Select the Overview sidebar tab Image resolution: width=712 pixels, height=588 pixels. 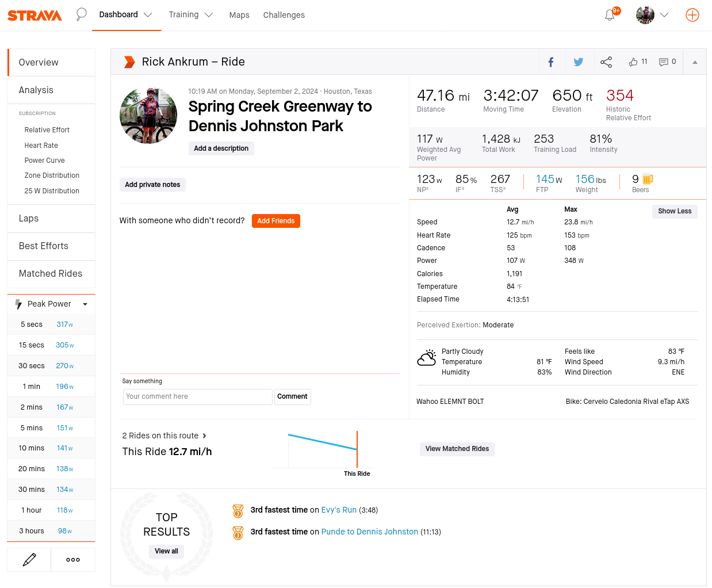52,62
